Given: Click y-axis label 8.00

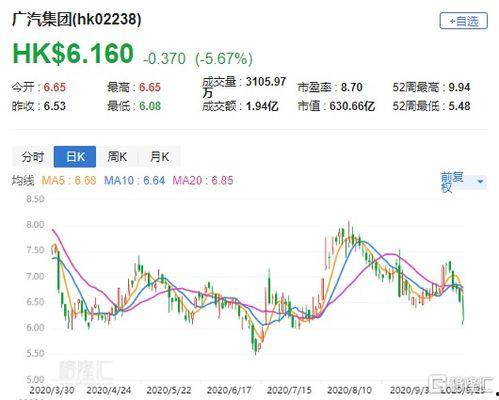Looking at the screenshot, I should point(35,225).
